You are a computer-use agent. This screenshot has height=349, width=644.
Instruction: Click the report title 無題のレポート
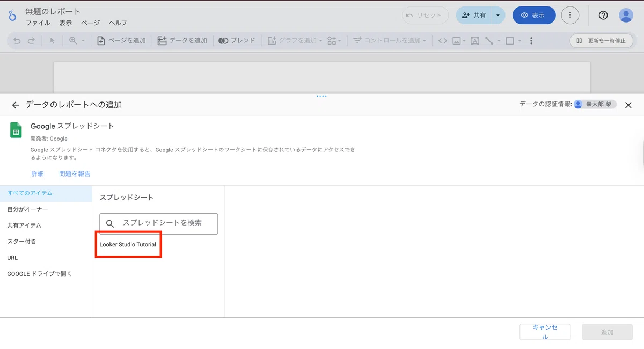53,11
